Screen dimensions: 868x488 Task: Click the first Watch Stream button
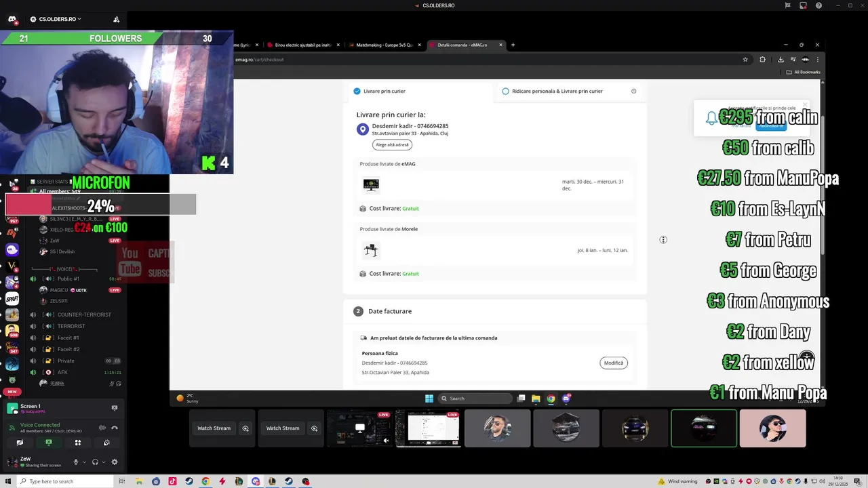pos(214,428)
